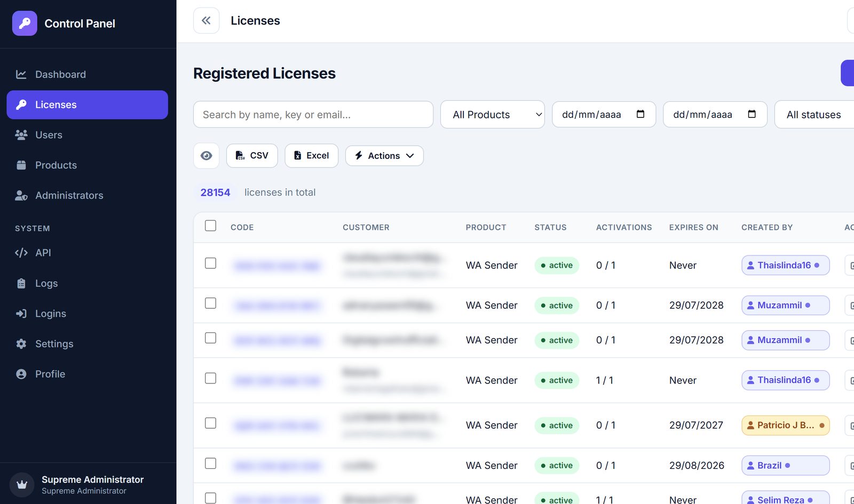Click the Settings gear icon
Image resolution: width=854 pixels, height=504 pixels.
[21, 344]
